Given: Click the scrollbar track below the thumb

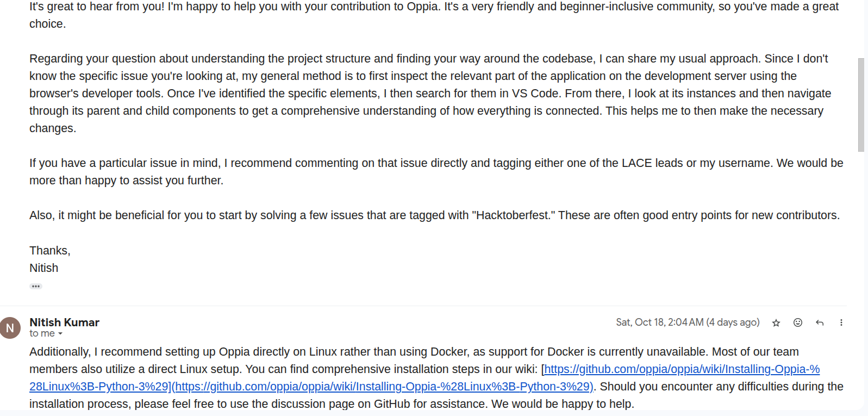Looking at the screenshot, I should point(861,272).
